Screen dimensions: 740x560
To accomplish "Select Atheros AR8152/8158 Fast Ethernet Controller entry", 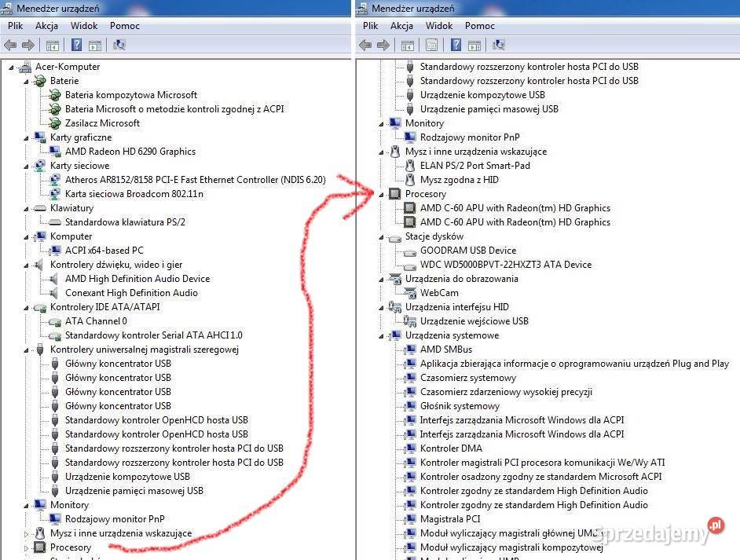I will 195,180.
